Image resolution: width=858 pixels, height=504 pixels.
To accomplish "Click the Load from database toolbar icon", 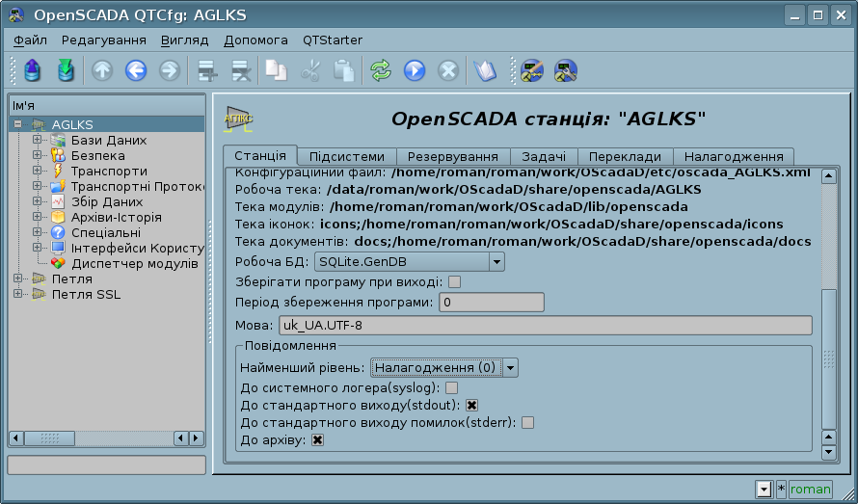I will click(32, 70).
